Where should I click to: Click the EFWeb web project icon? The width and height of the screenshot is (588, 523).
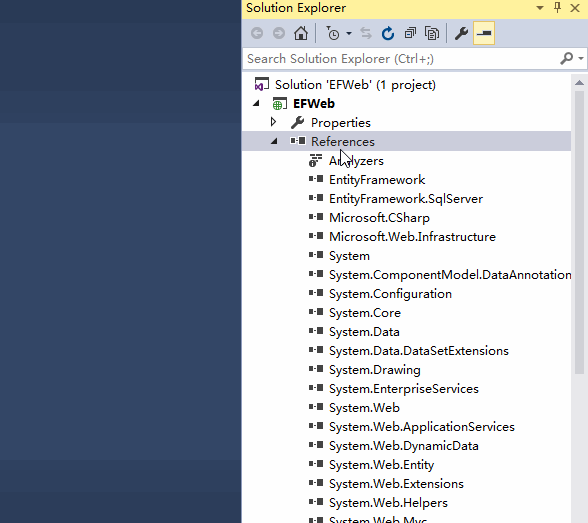(279, 104)
